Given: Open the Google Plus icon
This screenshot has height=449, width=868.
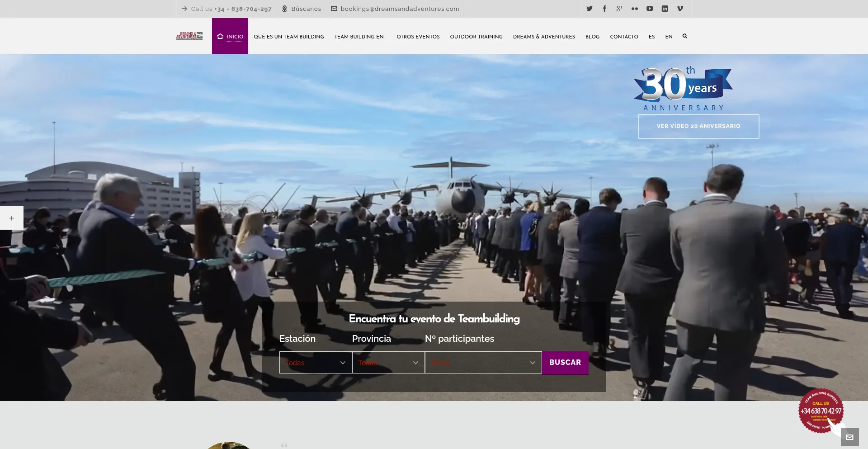Looking at the screenshot, I should (x=619, y=9).
